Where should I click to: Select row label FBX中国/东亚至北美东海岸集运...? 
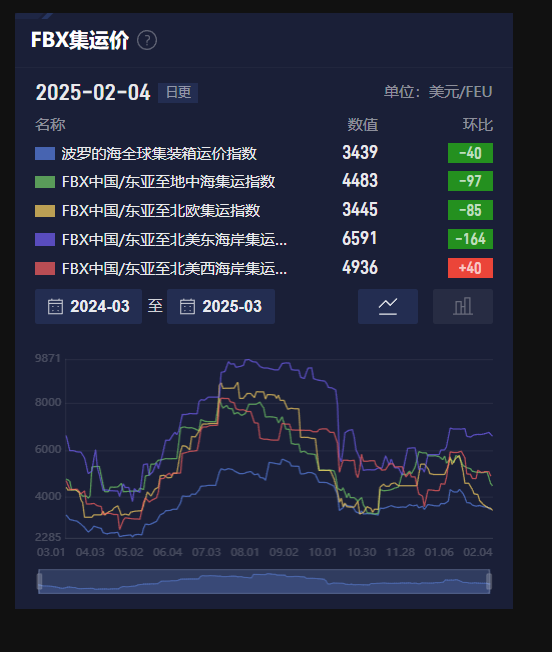(174, 240)
